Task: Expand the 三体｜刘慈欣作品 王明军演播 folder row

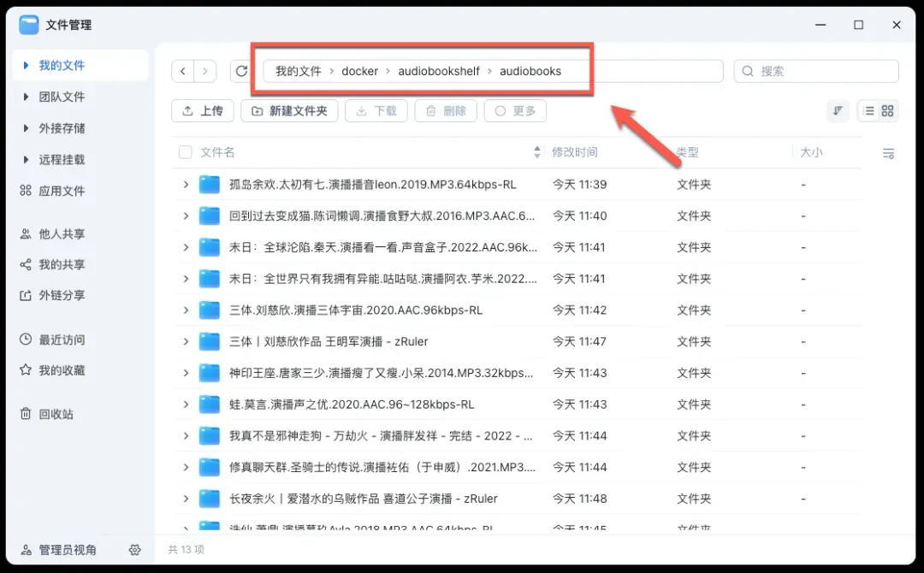Action: click(186, 342)
